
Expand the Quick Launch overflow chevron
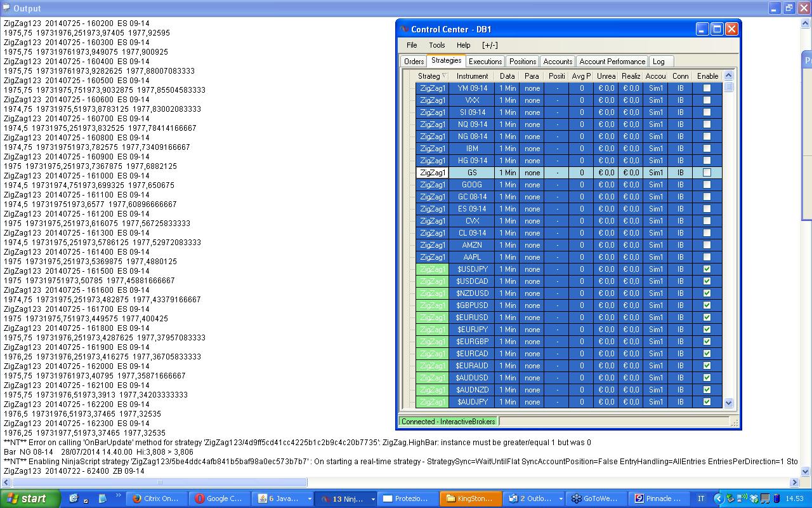118,495
